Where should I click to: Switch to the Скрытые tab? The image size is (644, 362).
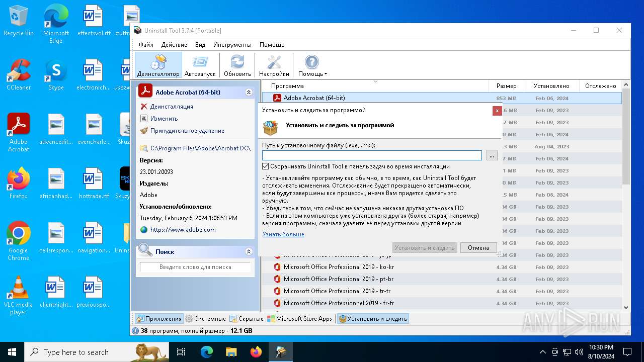[247, 319]
